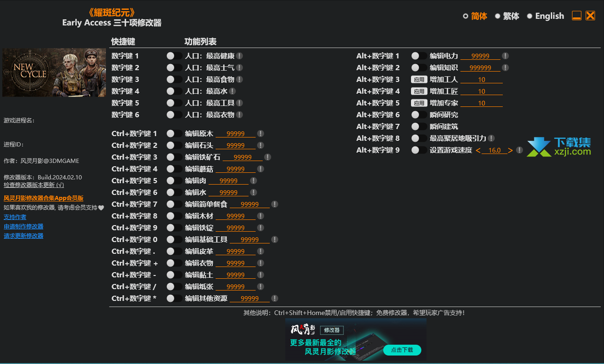
Task: Click 增加工人 value field
Action: click(x=482, y=79)
